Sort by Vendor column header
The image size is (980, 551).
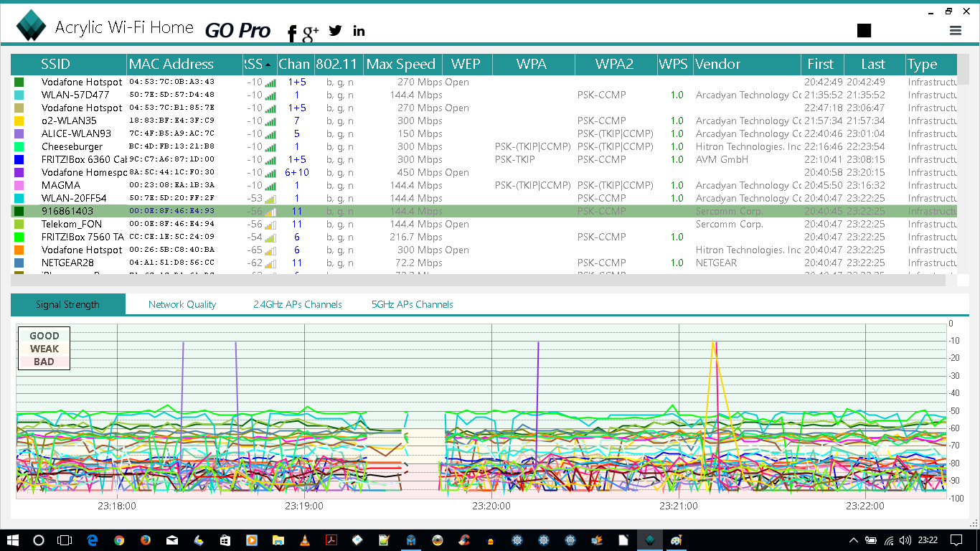[x=747, y=65]
